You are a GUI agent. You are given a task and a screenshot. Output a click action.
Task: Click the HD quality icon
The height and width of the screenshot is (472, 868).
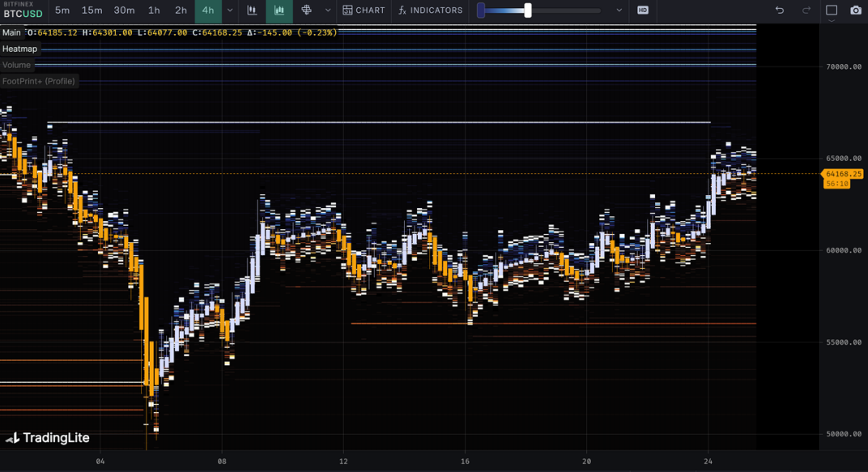pos(643,11)
